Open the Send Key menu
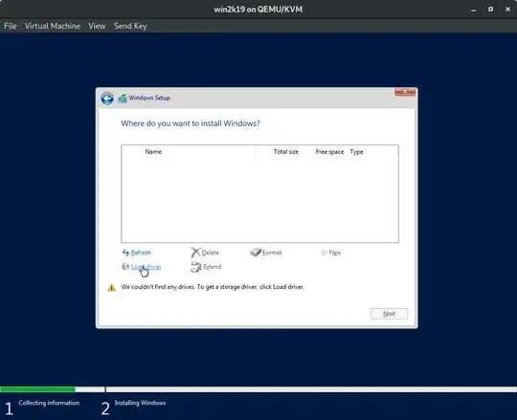 point(130,26)
